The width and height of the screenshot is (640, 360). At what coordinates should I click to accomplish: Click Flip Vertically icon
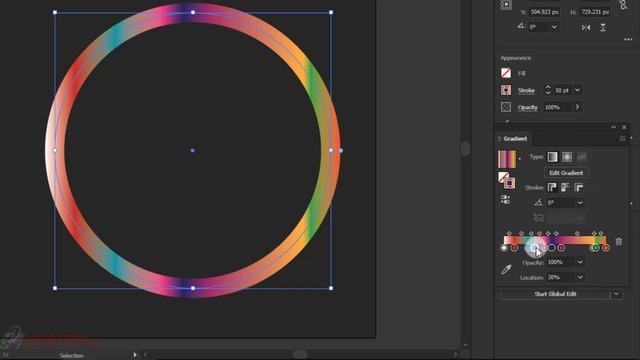(x=603, y=27)
